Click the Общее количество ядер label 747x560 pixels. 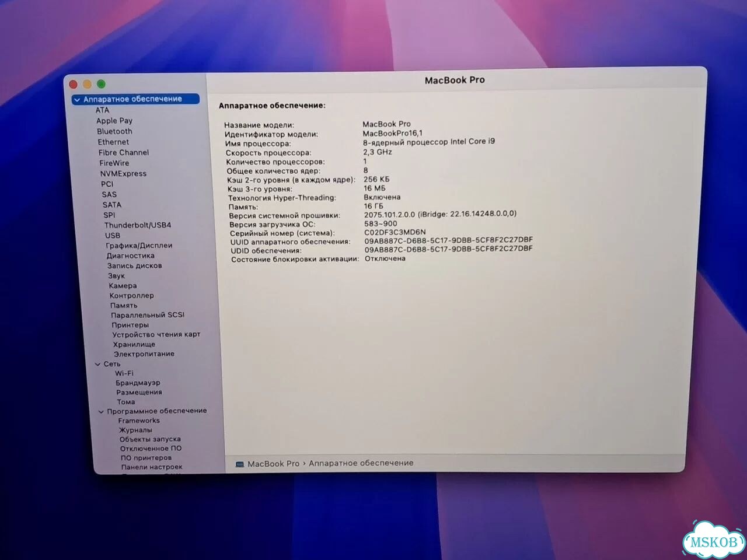tap(273, 171)
